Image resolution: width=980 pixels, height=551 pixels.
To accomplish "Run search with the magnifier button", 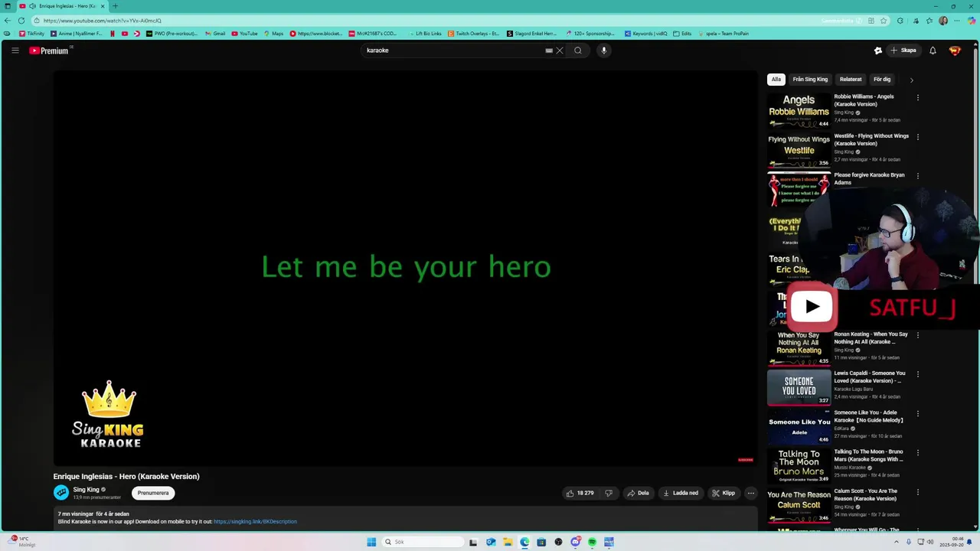I will (578, 51).
